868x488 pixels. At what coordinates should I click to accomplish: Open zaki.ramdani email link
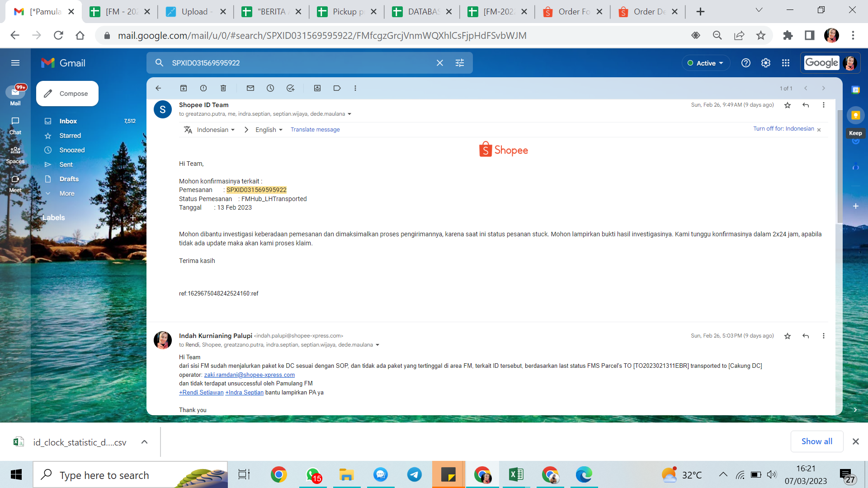tap(249, 375)
